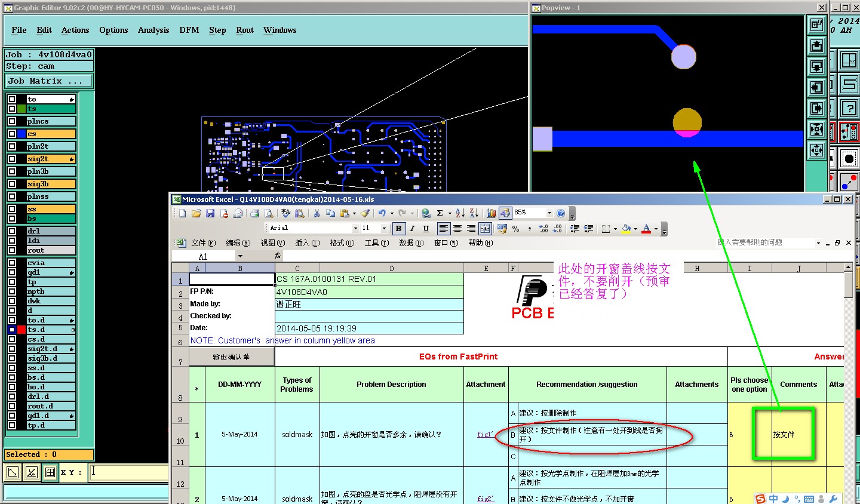Click the Popview zoom-out diverging arrows icon
This screenshot has height=504, width=860.
(816, 150)
